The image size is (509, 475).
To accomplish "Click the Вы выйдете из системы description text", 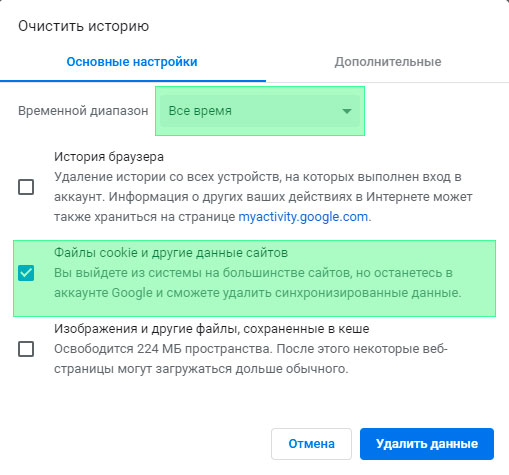I will pyautogui.click(x=258, y=283).
